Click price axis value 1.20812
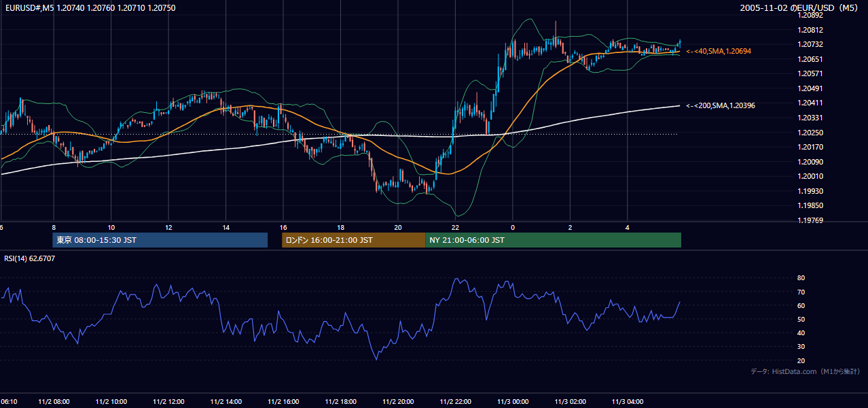868x408 pixels. click(x=810, y=30)
